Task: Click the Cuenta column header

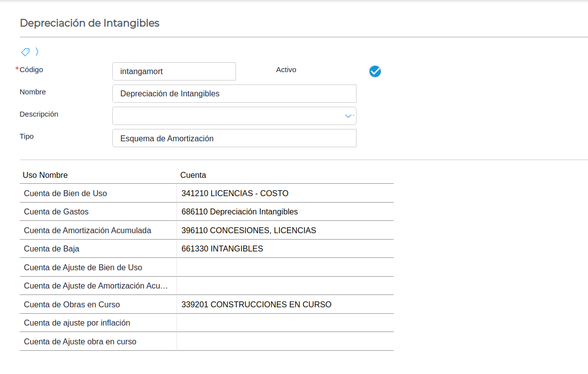Action: (x=193, y=175)
